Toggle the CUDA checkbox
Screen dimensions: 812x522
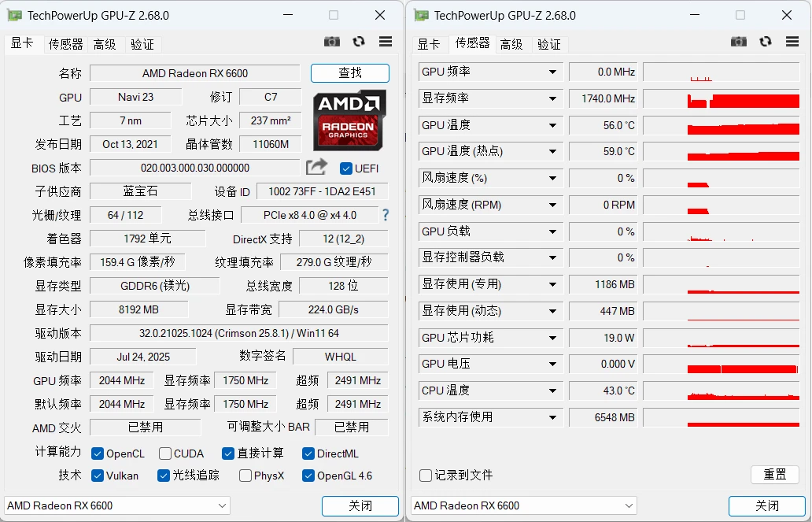pos(165,454)
